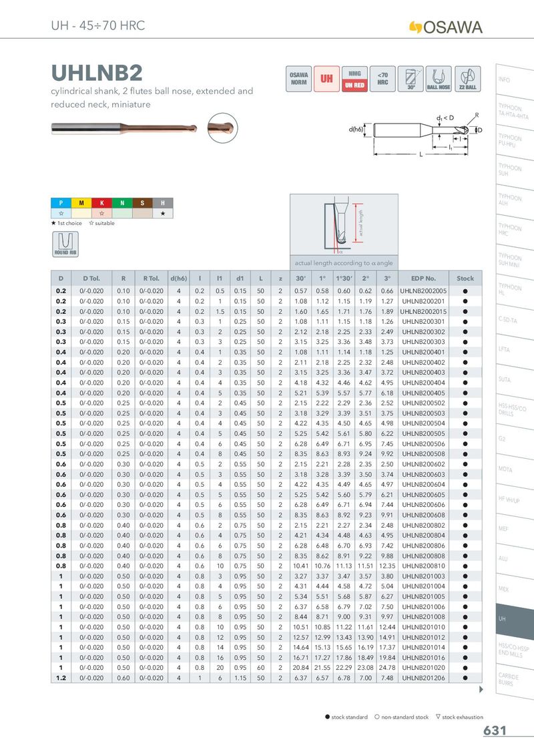Open the INFO side tab
The image size is (534, 756).
[515, 81]
